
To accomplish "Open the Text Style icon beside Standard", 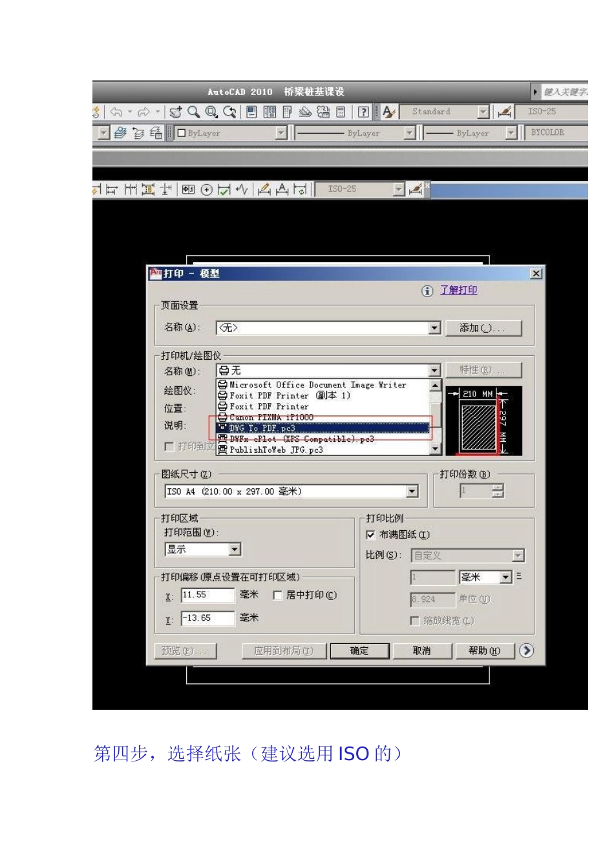I will [388, 112].
